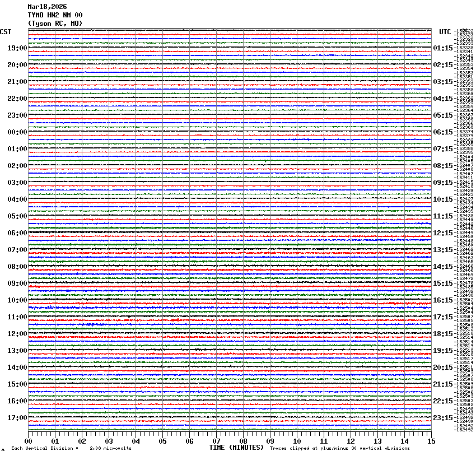
Task: Click the 12:15 UTC time label
Action: (443, 233)
